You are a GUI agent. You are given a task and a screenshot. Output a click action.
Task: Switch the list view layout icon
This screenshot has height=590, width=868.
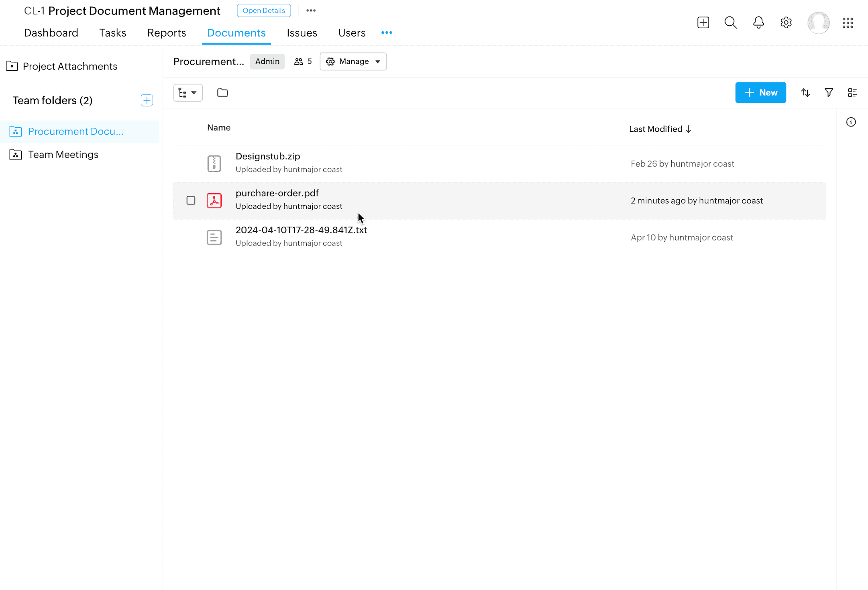point(852,93)
